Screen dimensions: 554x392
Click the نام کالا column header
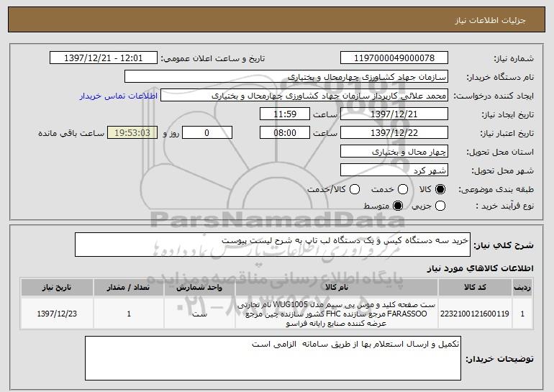(x=337, y=288)
